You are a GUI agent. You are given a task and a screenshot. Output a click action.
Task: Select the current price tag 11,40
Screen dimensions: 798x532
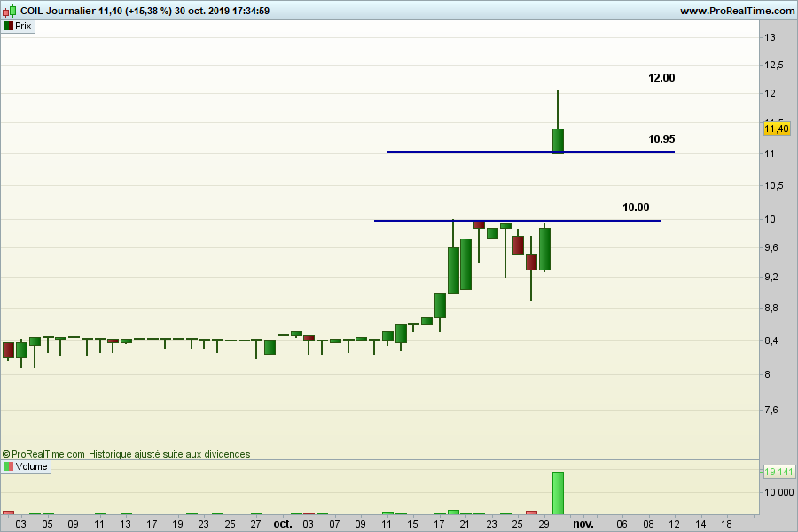(x=776, y=129)
